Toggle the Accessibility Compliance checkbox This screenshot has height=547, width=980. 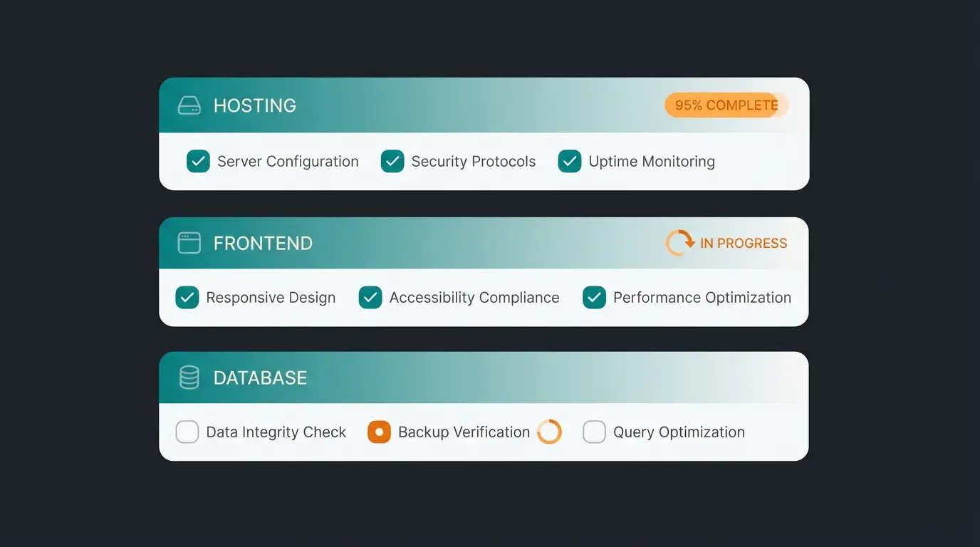(x=370, y=297)
